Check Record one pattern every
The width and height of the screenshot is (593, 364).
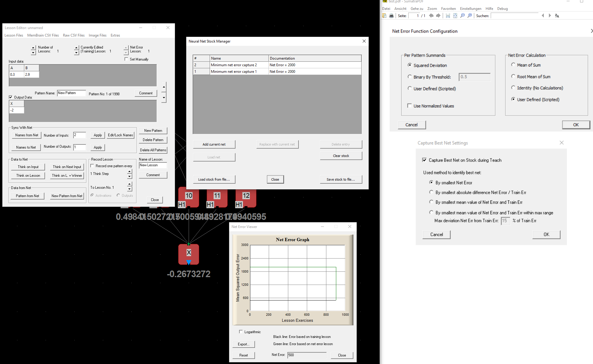pyautogui.click(x=92, y=166)
